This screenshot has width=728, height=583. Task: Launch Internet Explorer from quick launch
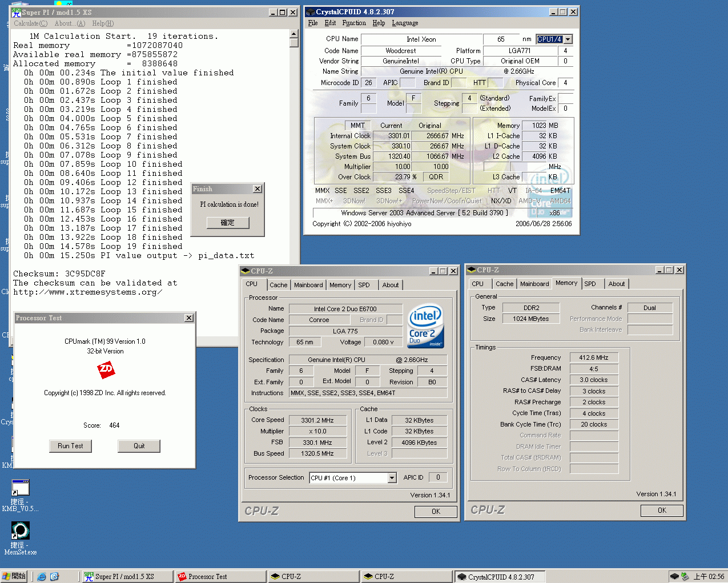[42, 577]
